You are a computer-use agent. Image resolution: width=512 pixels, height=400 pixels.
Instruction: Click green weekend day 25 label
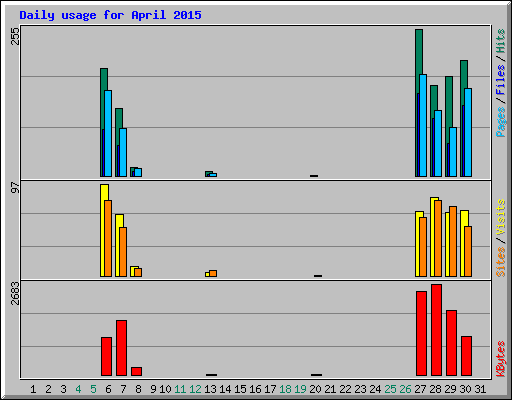coord(390,389)
